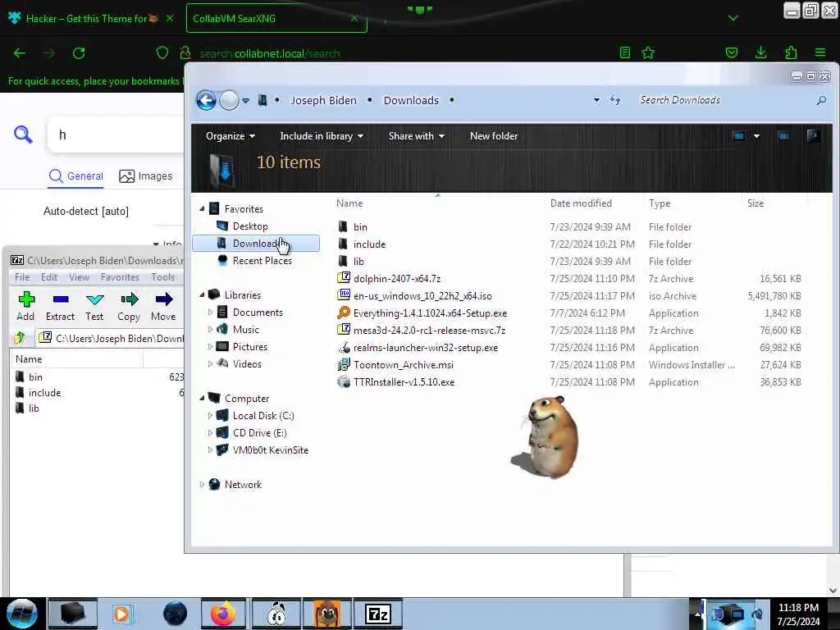Click the 7-Zip taskbar button
Image resolution: width=840 pixels, height=630 pixels.
pos(377,614)
